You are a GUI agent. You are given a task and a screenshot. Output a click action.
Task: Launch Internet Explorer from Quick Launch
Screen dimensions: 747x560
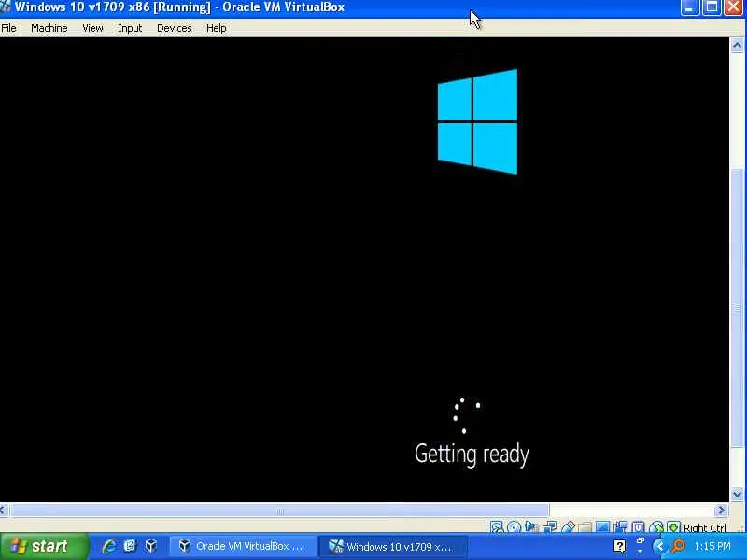(109, 546)
